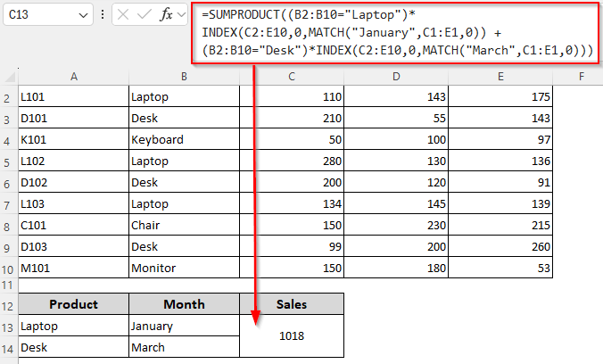Select the Chair product cell
Viewport: 603px width, 364px height.
[x=185, y=225]
